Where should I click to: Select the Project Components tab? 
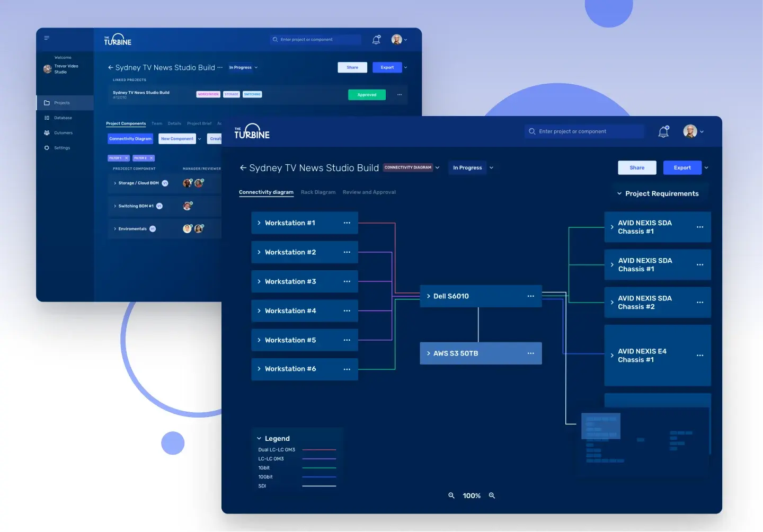tap(126, 123)
